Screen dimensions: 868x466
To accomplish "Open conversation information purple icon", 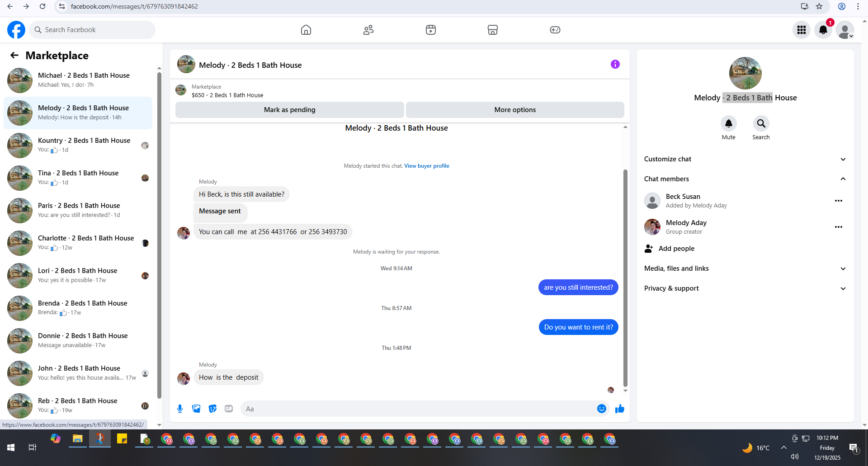I will pos(615,64).
